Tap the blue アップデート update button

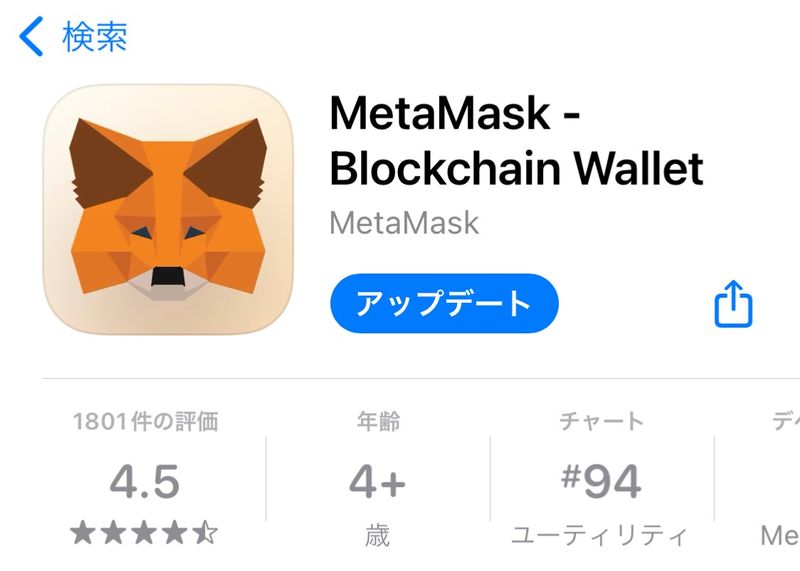coord(444,303)
